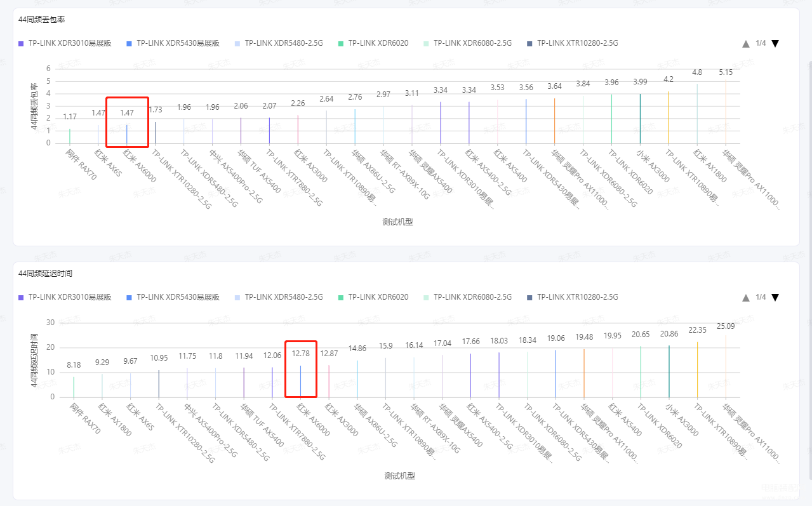Go to previous legend page in 44同频丢包率 chart
This screenshot has width=812, height=506.
[x=746, y=44]
